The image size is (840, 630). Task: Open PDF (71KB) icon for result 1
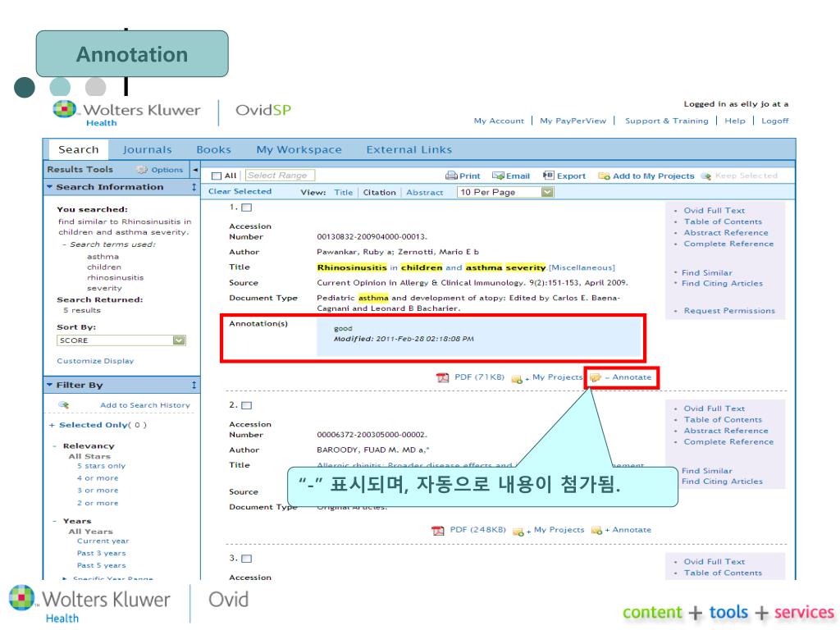pos(442,377)
